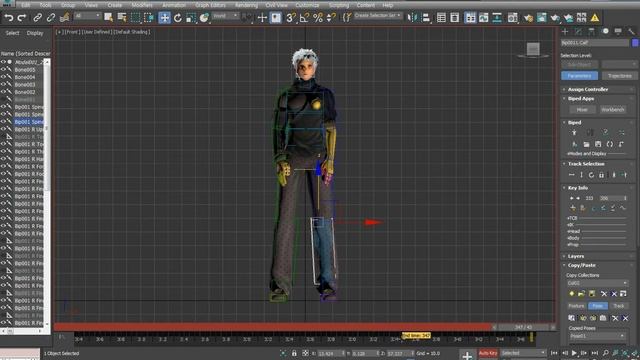Redo the last undone action
Viewport: 640px width, 360px height.
22,18
